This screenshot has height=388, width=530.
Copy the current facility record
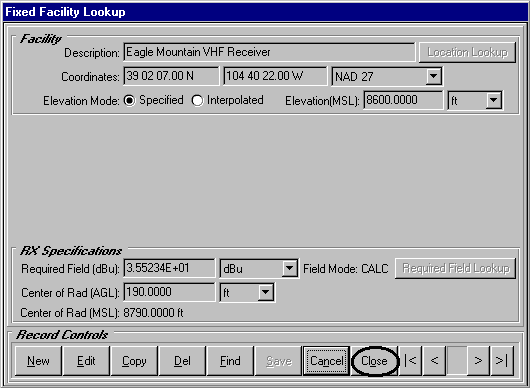pyautogui.click(x=134, y=361)
